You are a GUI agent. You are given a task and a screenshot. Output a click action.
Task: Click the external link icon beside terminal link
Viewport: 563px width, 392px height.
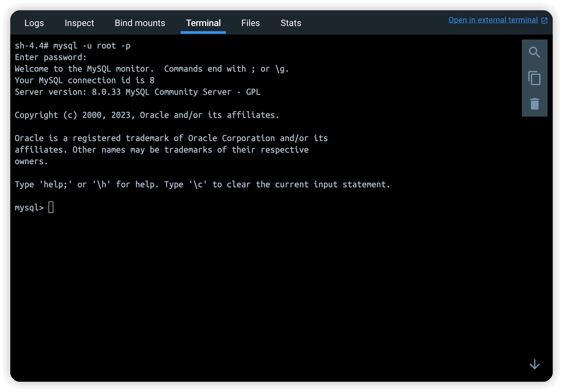pyautogui.click(x=544, y=21)
